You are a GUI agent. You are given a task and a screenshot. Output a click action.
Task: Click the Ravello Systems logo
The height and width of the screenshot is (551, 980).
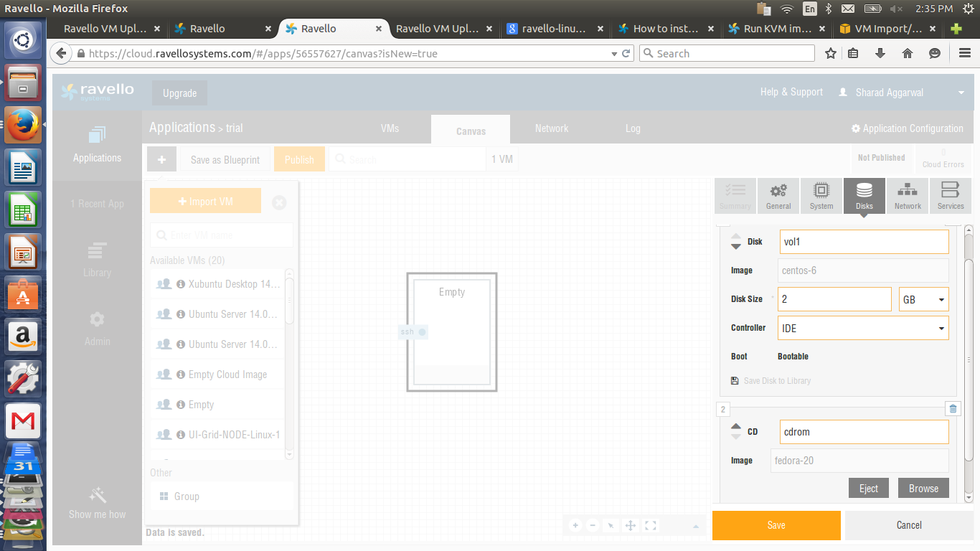point(98,92)
